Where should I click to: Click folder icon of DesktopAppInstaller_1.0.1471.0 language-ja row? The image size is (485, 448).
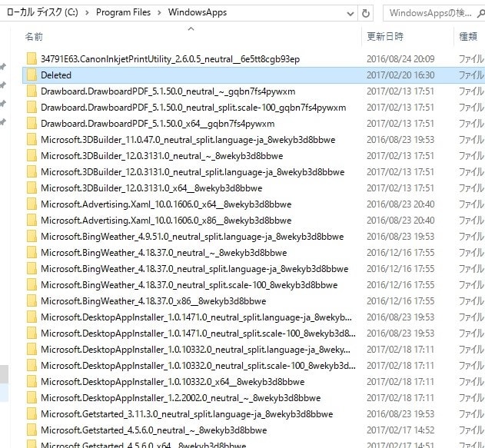[32, 317]
